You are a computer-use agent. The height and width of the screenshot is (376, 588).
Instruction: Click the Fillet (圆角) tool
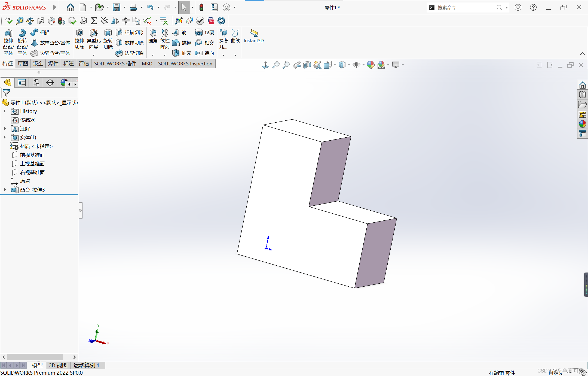pos(153,37)
